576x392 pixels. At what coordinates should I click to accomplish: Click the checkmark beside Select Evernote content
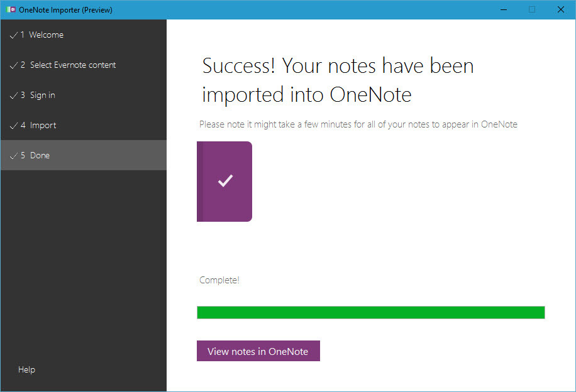click(x=14, y=65)
